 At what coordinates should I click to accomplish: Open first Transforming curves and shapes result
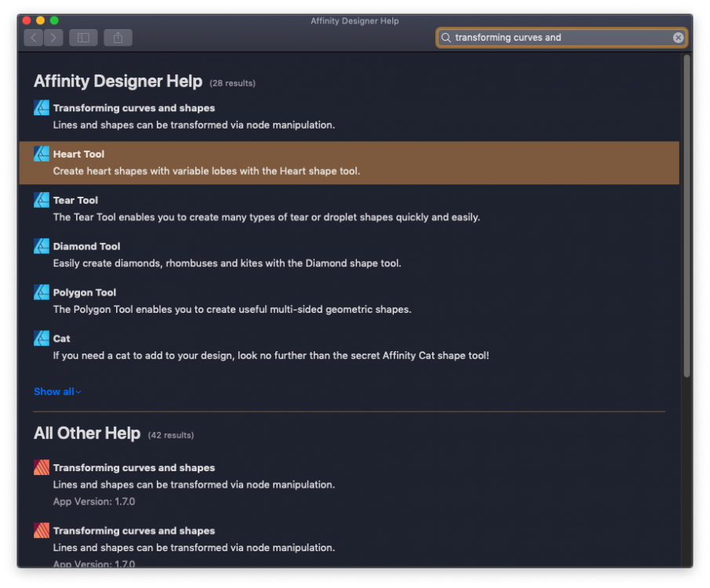tap(133, 108)
